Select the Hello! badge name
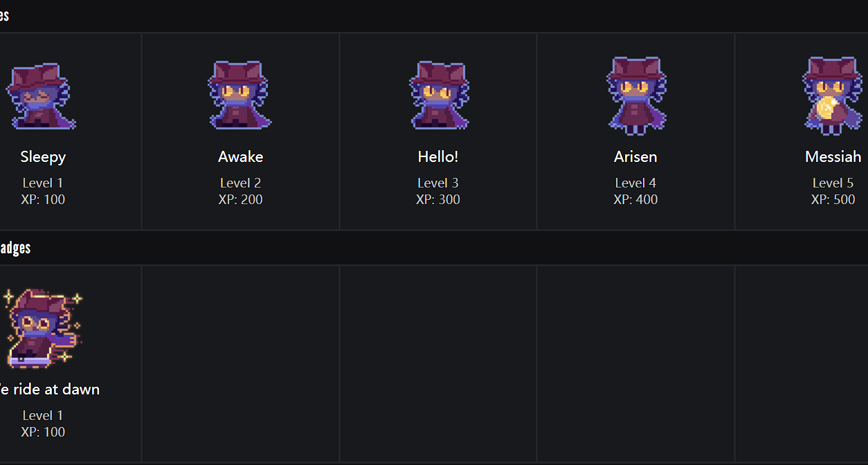Screen dimensions: 868x465 click(x=438, y=157)
